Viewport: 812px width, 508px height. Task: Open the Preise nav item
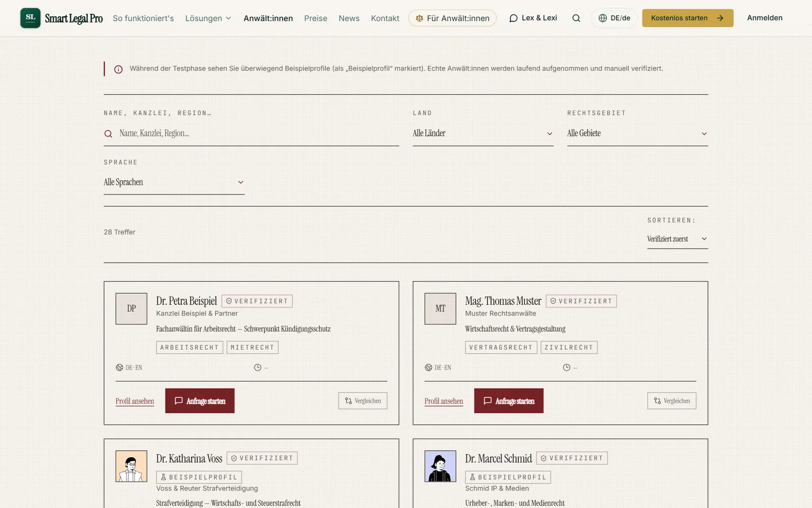[x=316, y=18]
